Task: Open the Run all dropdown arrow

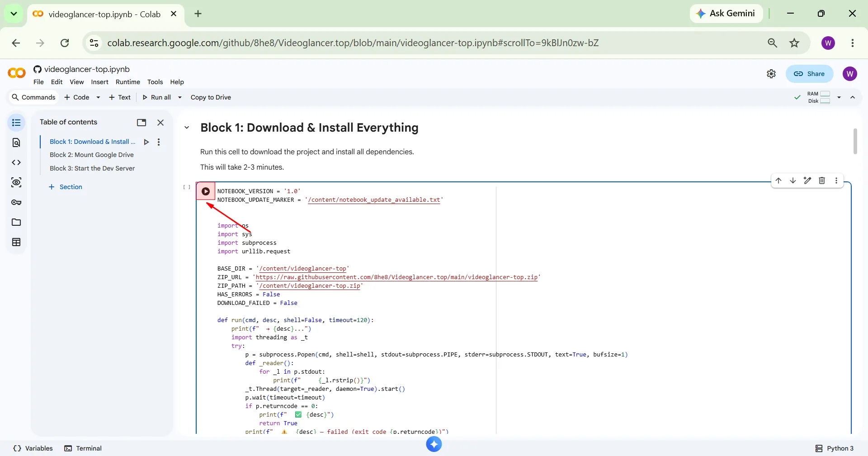Action: click(180, 97)
